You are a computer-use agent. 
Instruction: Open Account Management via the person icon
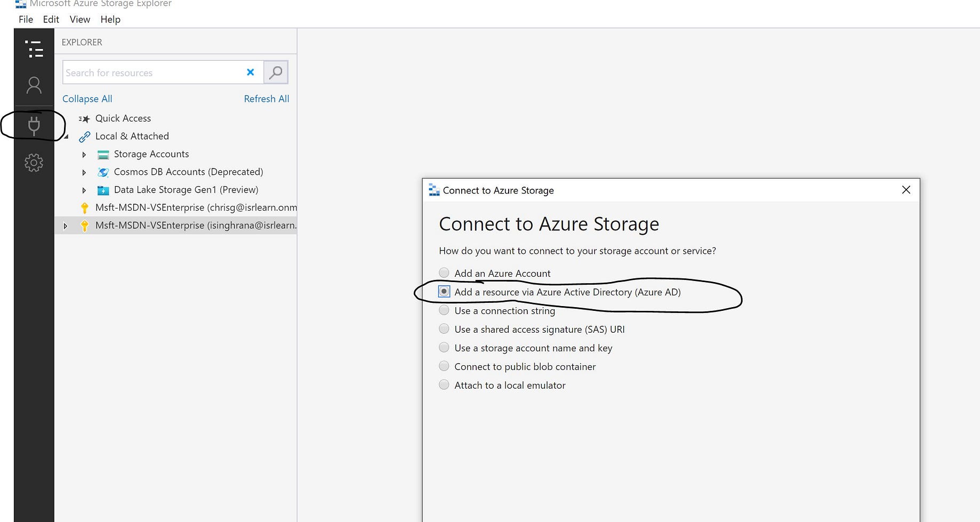coord(34,85)
